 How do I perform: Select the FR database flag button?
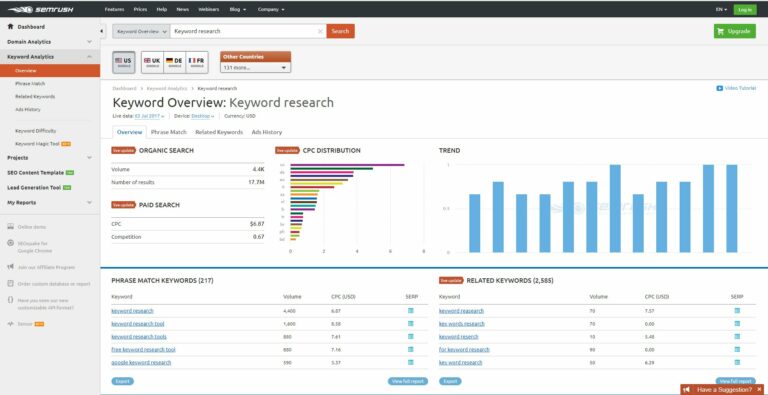pos(197,62)
